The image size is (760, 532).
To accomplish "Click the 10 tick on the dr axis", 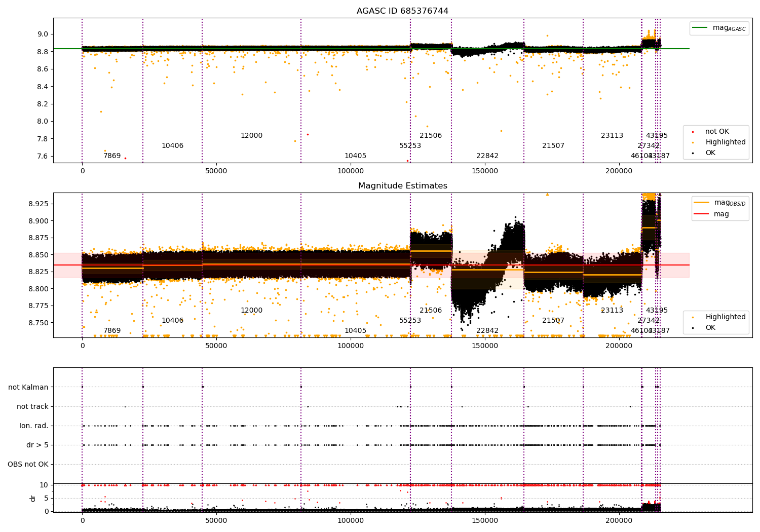I will pyautogui.click(x=44, y=485).
